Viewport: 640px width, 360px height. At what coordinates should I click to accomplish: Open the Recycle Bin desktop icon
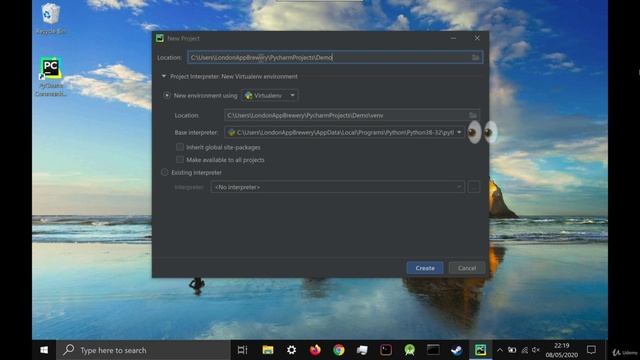51,18
